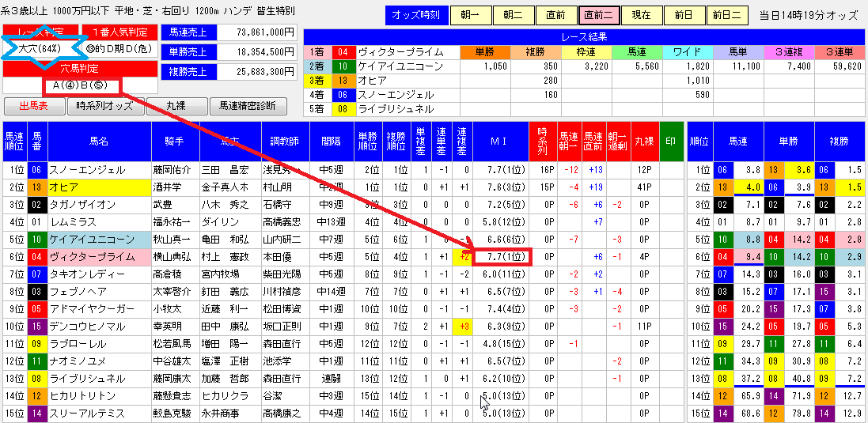Select the 朝一 odds time button
The width and height of the screenshot is (868, 423).
pos(469,15)
